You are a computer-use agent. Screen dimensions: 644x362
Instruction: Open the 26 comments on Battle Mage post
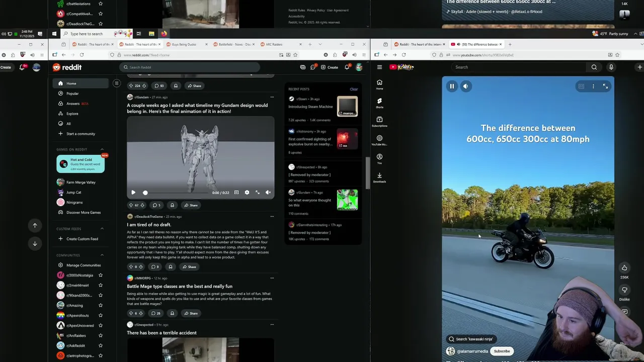(x=156, y=313)
